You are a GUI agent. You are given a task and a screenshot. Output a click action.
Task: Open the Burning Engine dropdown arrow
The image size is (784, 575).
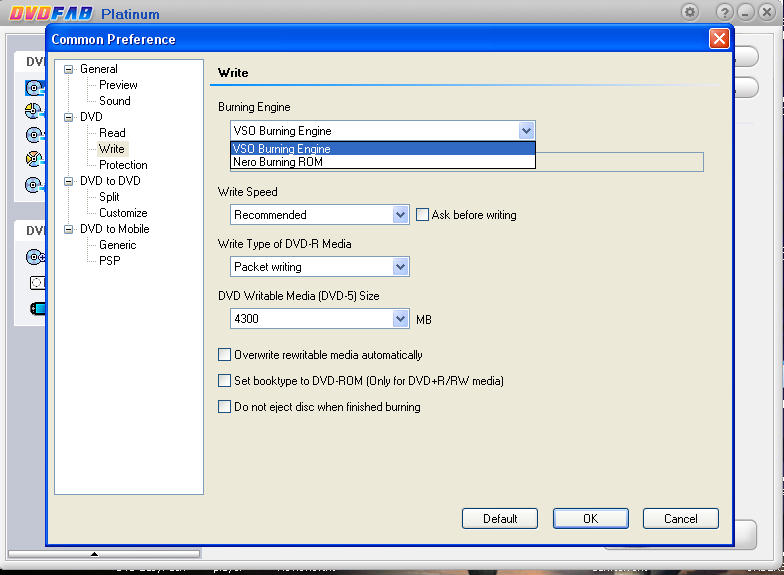coord(526,131)
